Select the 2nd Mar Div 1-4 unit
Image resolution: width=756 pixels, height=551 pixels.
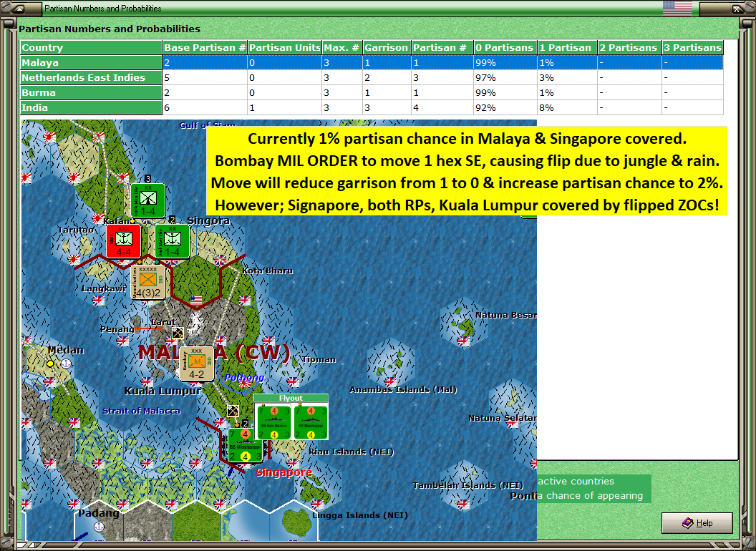pyautogui.click(x=172, y=240)
